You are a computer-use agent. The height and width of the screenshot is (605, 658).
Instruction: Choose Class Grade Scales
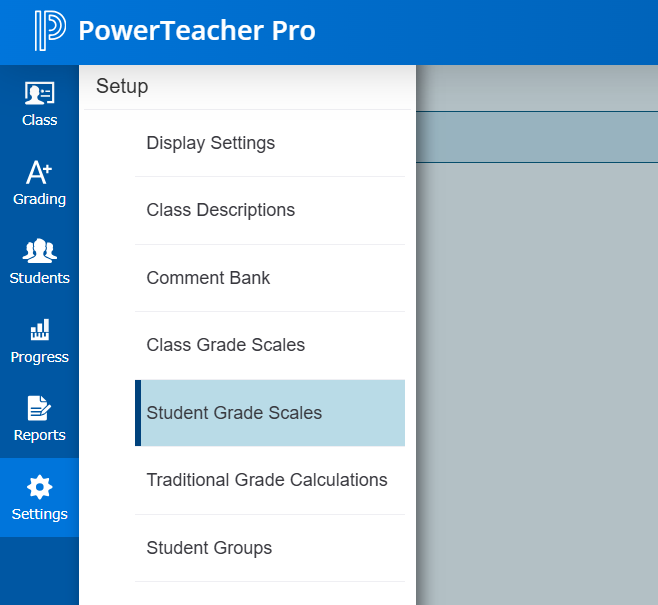(x=225, y=345)
